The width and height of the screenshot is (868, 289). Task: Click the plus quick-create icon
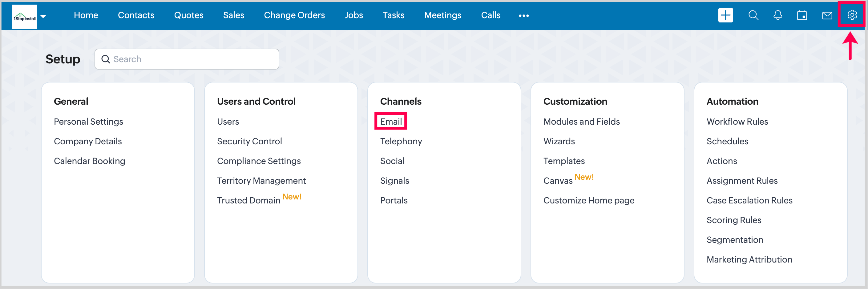pyautogui.click(x=725, y=15)
